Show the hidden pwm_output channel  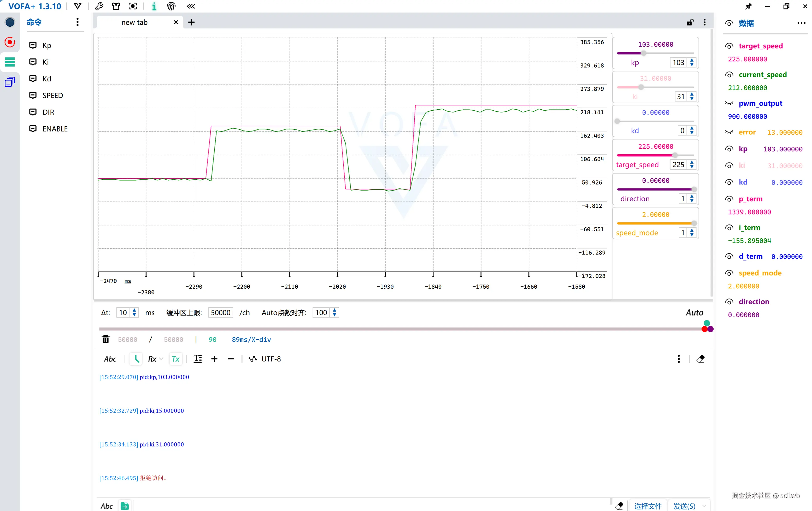[729, 104]
